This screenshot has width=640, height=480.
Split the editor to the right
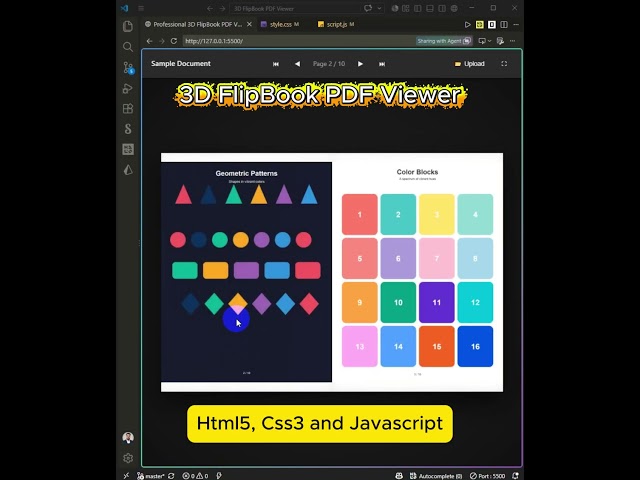pos(504,24)
